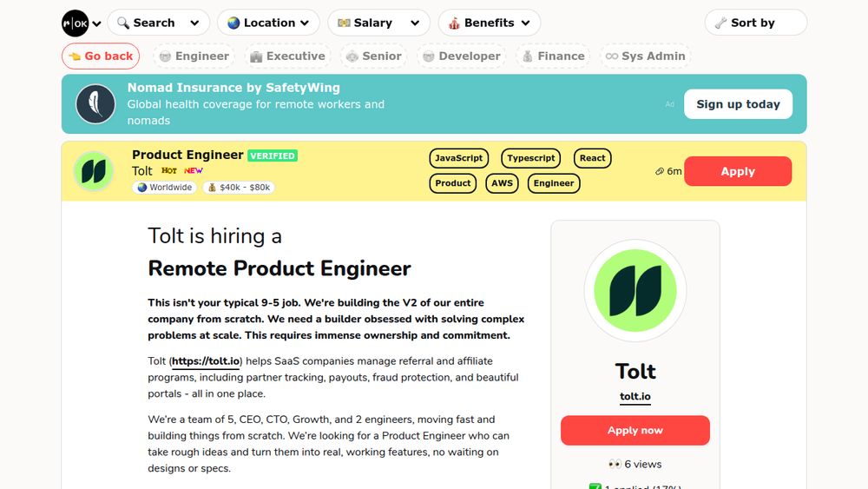Select the Product skill tag
Image resolution: width=868 pixels, height=489 pixels.
(453, 183)
